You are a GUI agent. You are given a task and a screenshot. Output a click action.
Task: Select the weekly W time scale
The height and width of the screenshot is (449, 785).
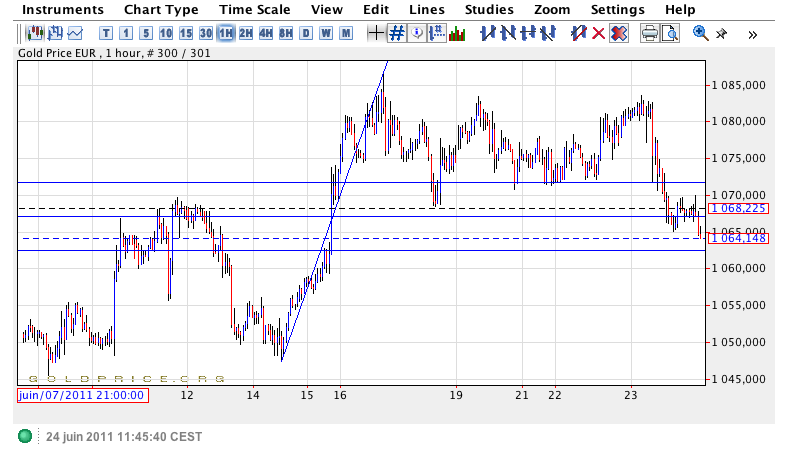[x=326, y=33]
